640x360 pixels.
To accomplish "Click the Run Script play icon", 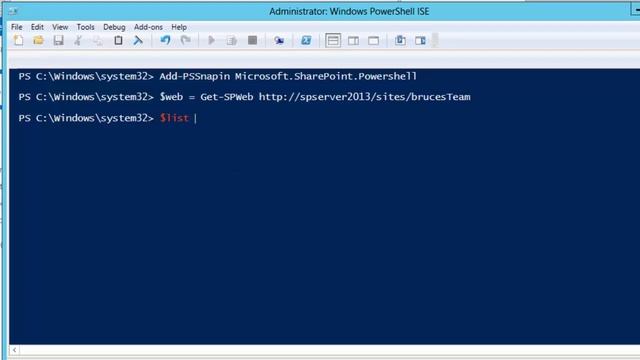I will point(211,40).
